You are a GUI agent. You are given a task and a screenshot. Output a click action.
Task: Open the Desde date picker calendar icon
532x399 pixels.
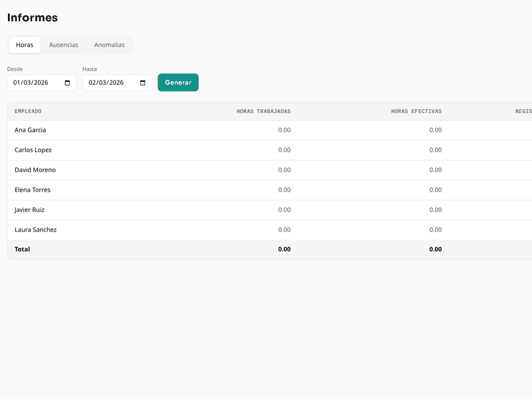pos(67,83)
